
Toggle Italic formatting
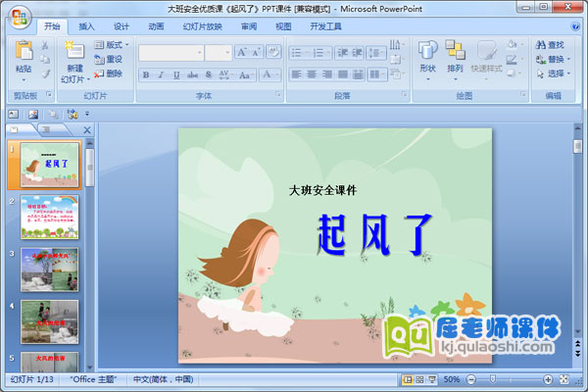162,74
